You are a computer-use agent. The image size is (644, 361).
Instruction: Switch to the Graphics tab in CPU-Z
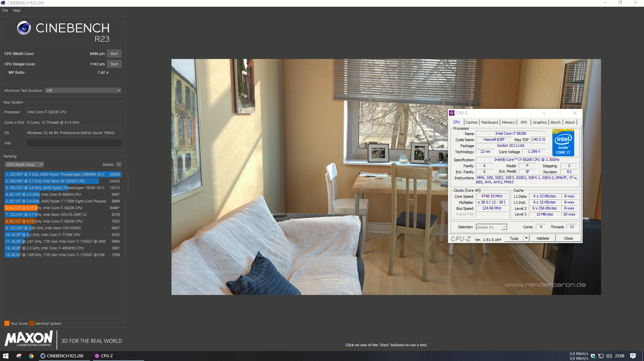540,122
